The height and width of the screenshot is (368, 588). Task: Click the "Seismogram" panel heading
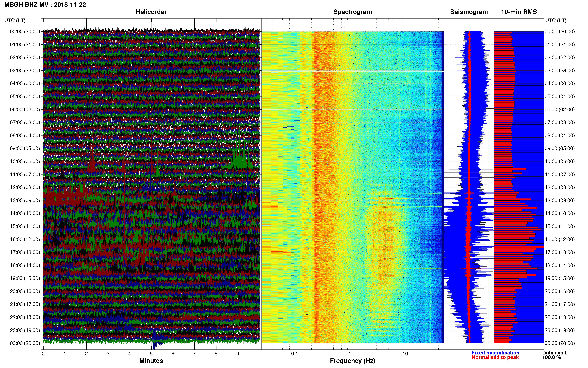(x=469, y=12)
